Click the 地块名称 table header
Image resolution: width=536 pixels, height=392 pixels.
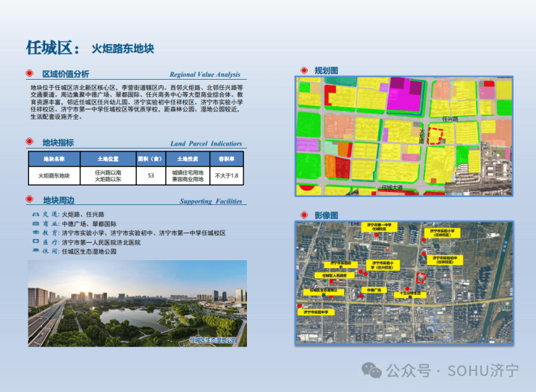tap(54, 159)
